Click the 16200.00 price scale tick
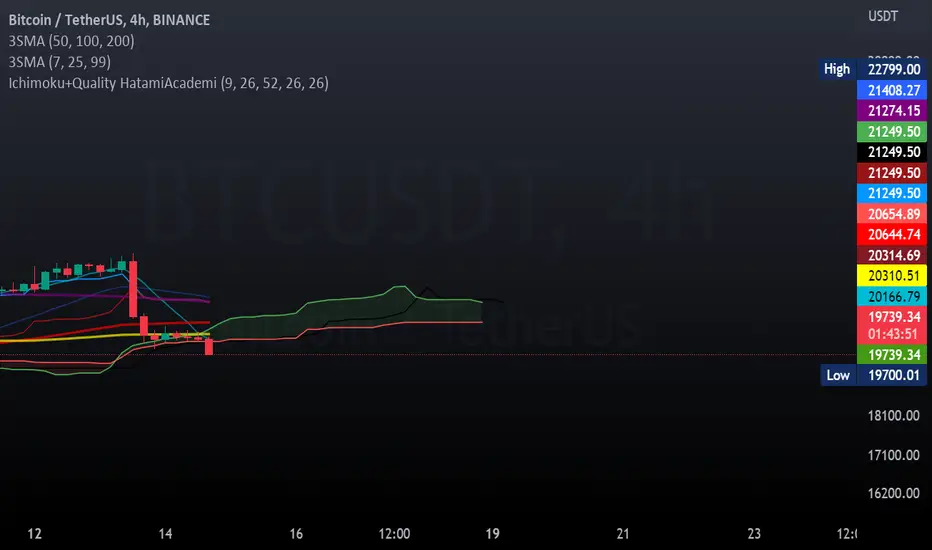 point(893,494)
